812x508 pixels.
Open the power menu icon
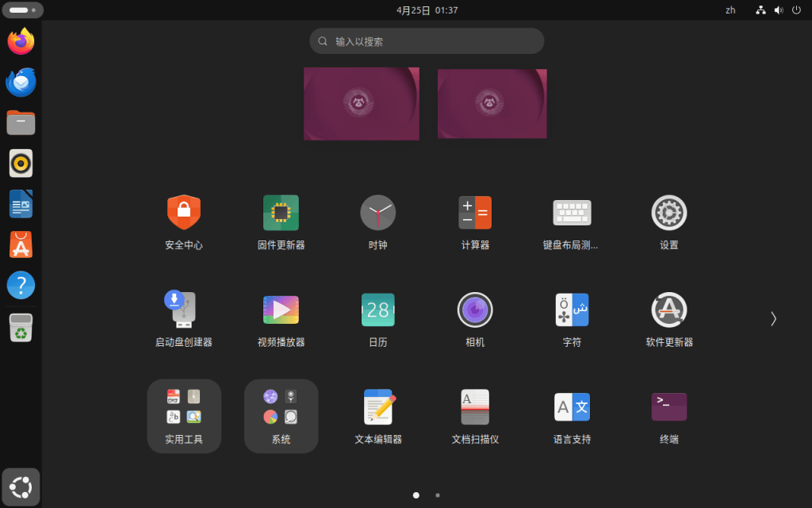point(796,10)
